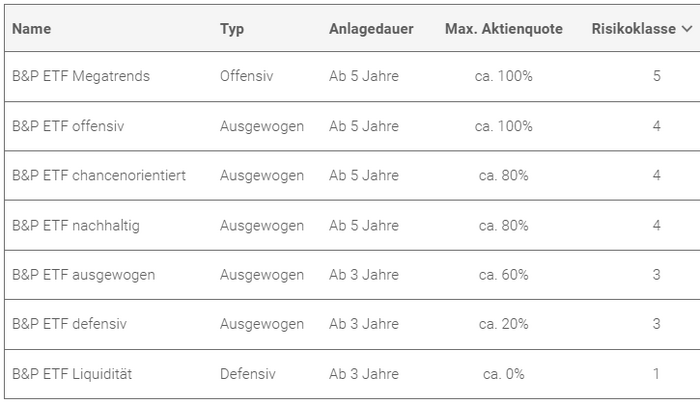Click B&P ETF ausgewogen in the list
Viewport: 700px width, 404px height.
pos(83,275)
